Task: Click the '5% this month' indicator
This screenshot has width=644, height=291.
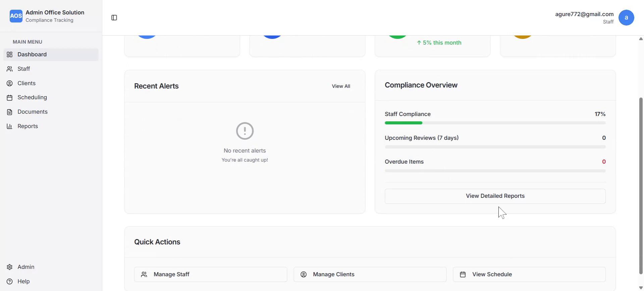Action: [439, 43]
